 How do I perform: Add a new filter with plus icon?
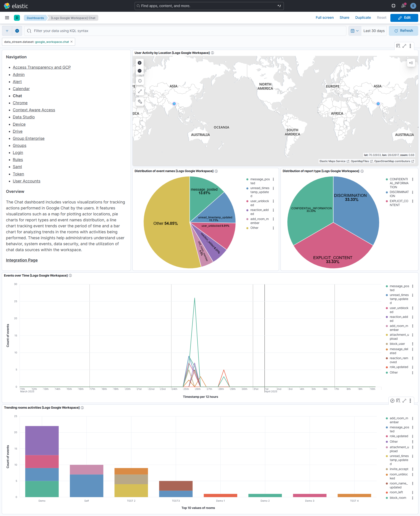[x=17, y=31]
